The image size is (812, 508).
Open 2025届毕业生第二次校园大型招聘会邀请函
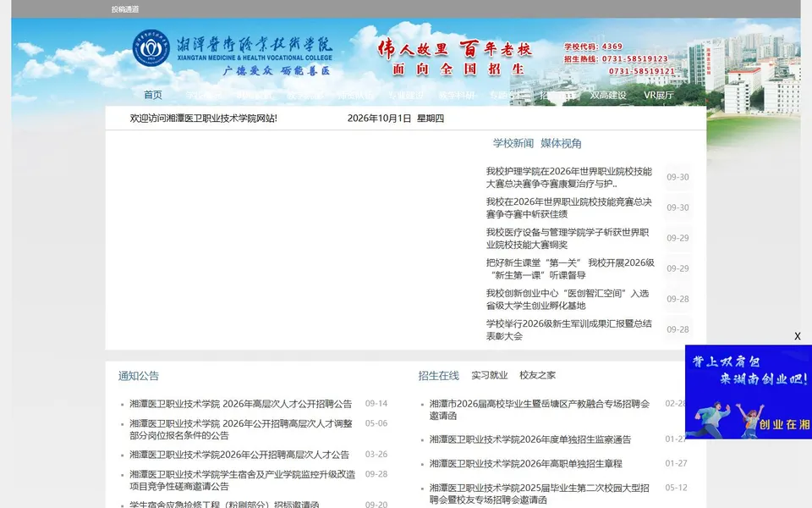pyautogui.click(x=539, y=494)
